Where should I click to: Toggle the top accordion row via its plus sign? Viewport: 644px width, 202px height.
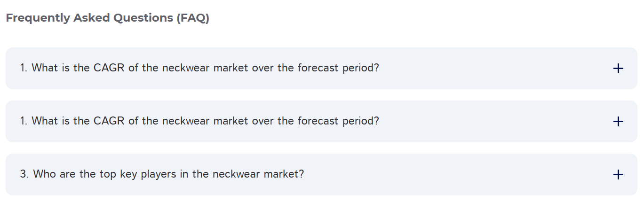coord(618,69)
